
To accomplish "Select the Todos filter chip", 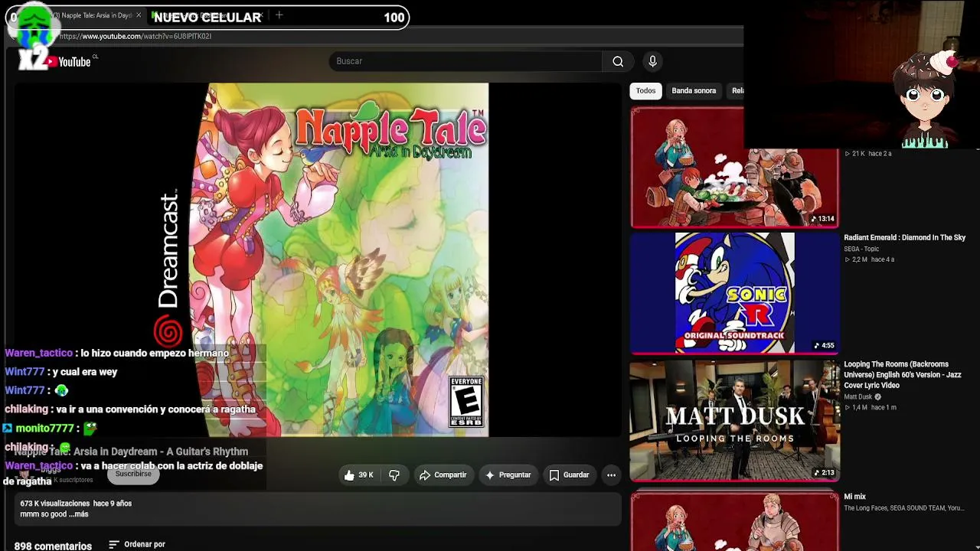I will 645,90.
